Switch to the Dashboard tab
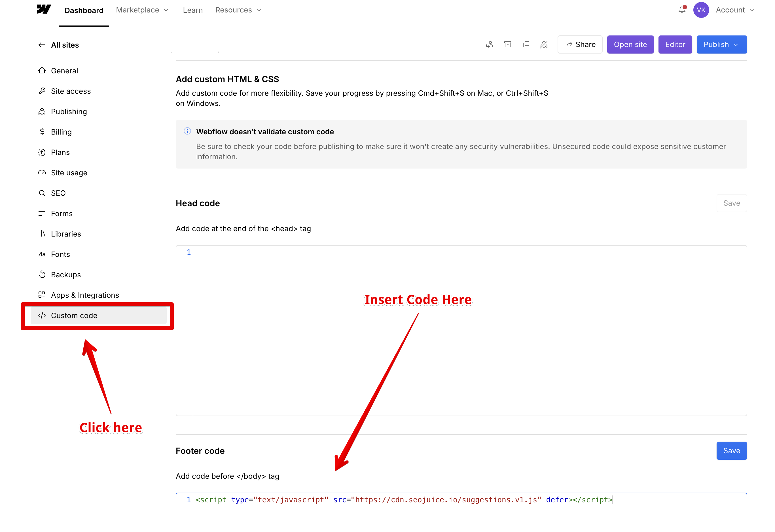 point(84,10)
